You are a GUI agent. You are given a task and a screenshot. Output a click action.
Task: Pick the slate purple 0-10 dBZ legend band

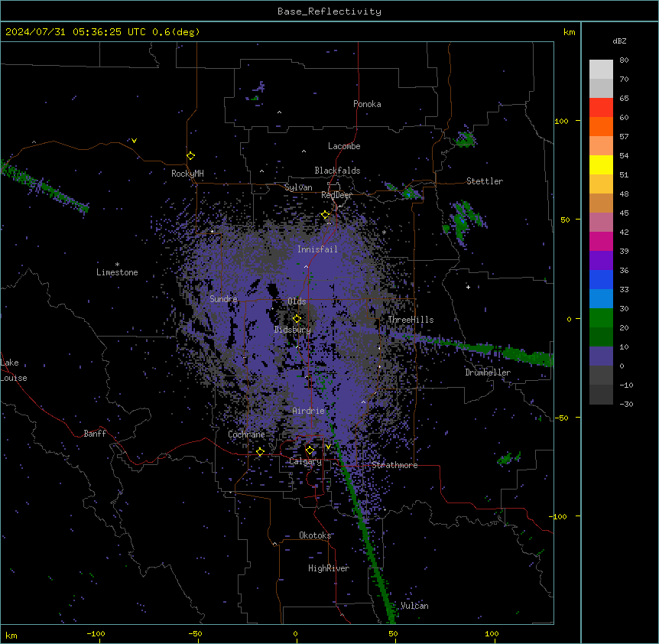coord(601,356)
